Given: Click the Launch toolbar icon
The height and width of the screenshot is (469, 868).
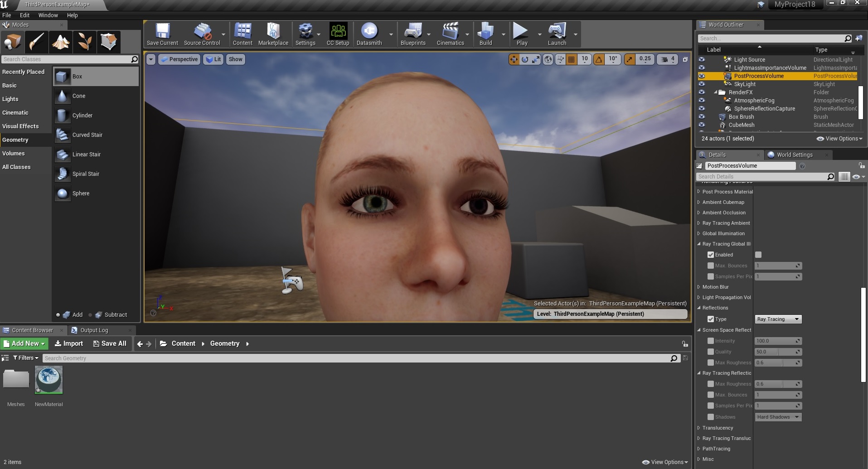Looking at the screenshot, I should point(557,34).
